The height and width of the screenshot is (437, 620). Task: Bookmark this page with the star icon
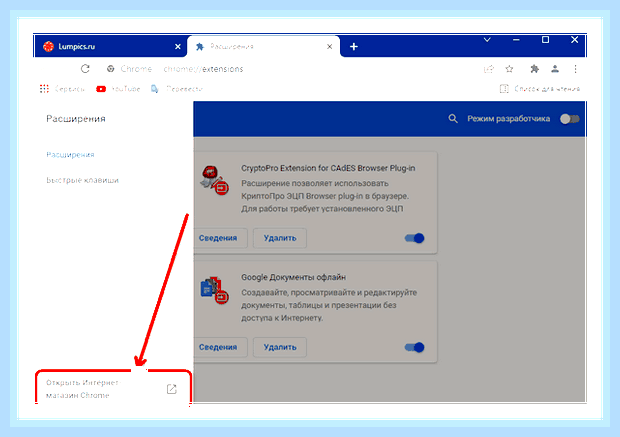click(509, 69)
